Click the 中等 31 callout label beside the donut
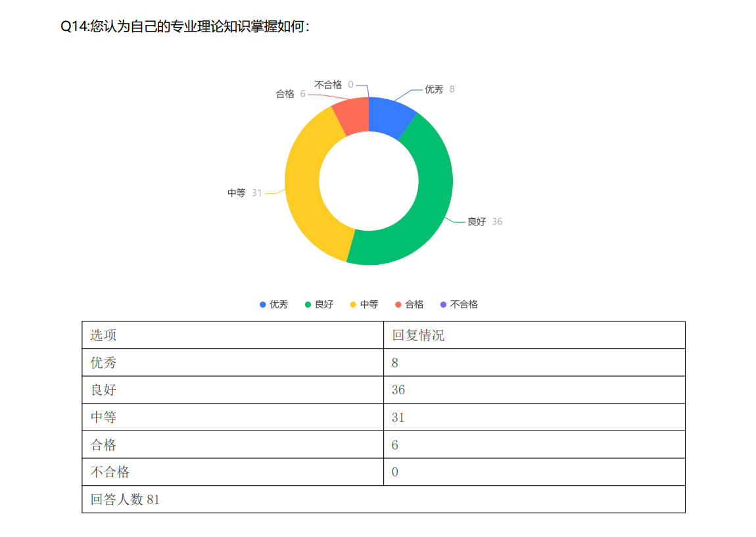 245,193
